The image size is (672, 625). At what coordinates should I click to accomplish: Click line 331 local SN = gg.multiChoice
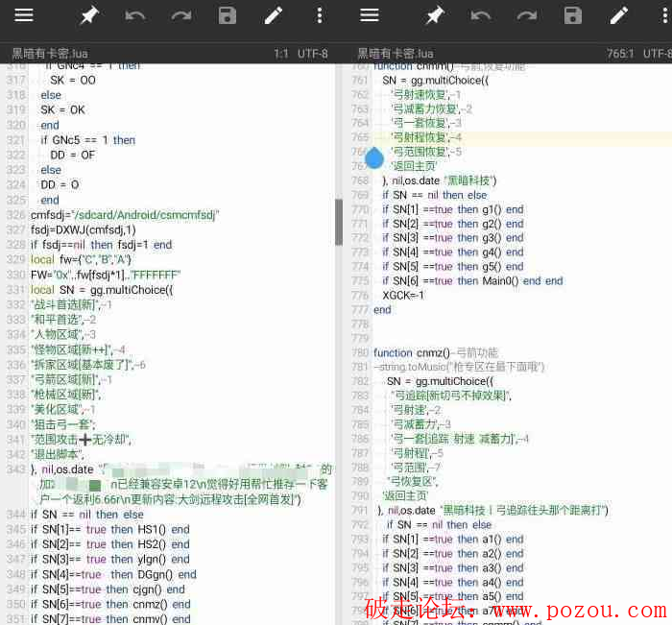pos(102,290)
